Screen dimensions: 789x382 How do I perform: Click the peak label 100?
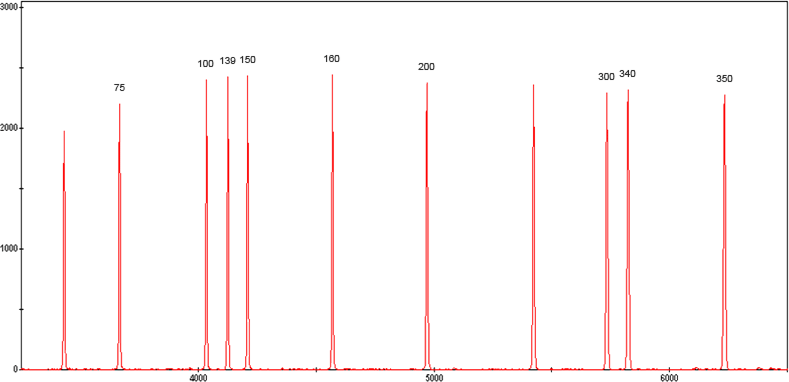[205, 64]
